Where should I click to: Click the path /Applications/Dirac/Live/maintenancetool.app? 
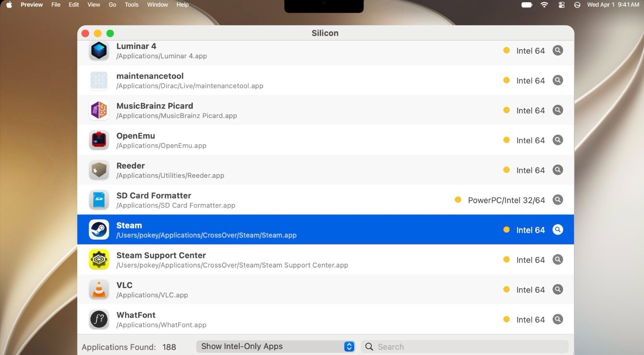190,86
